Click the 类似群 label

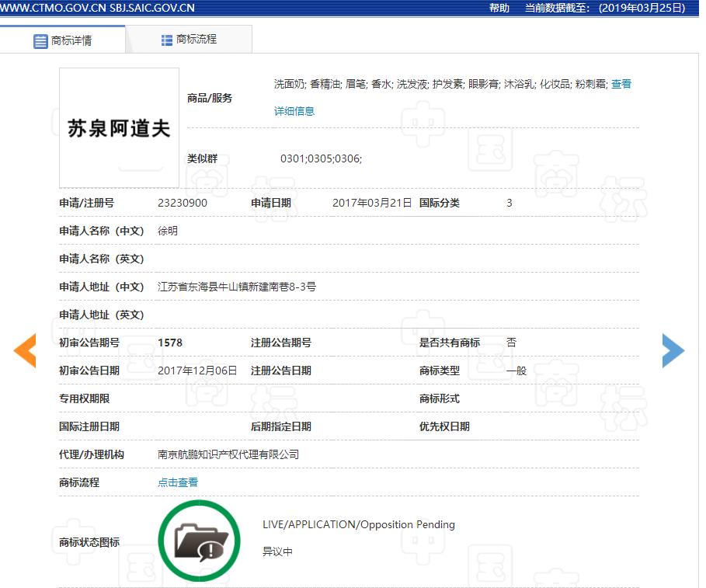tap(203, 158)
